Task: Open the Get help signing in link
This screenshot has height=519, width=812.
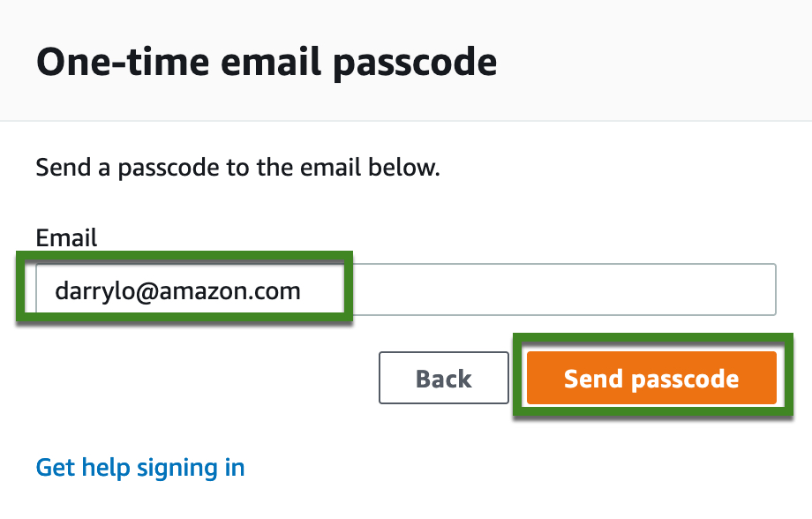Action: click(x=140, y=468)
